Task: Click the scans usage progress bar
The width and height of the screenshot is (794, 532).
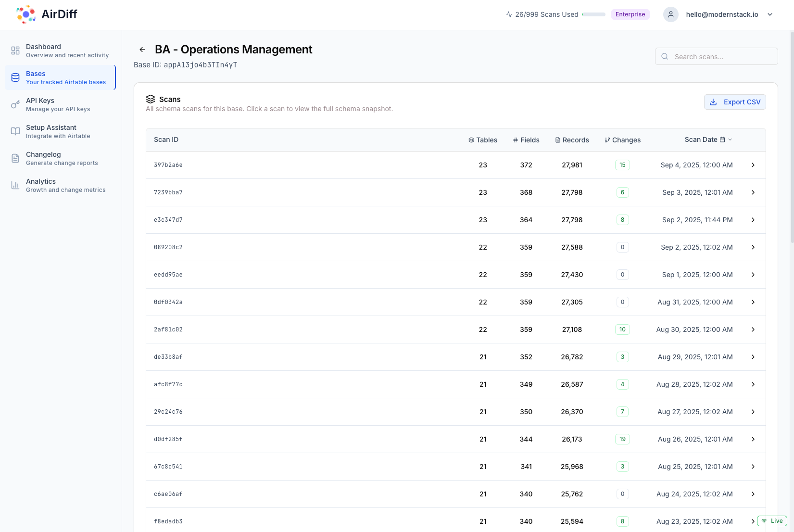Action: click(x=593, y=14)
